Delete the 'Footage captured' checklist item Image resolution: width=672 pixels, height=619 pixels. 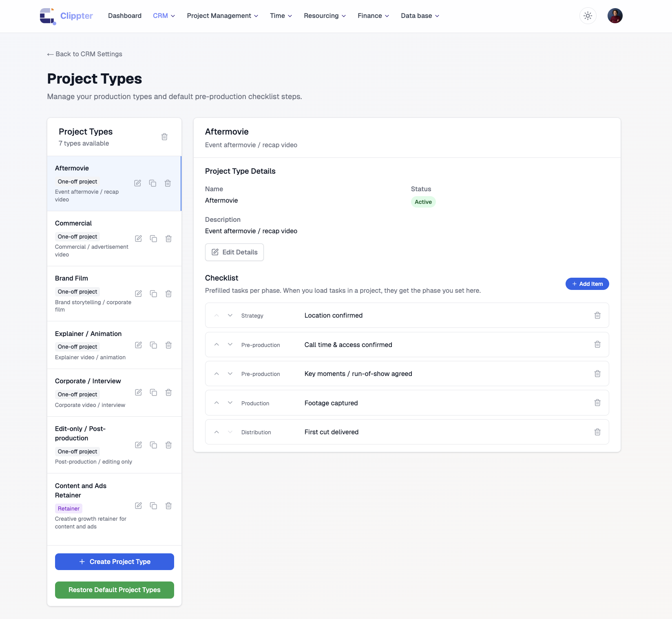[597, 403]
